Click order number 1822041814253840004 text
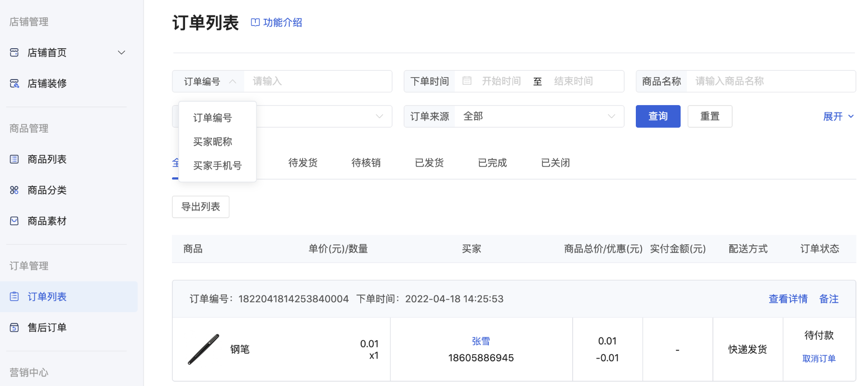The height and width of the screenshot is (386, 868). [294, 299]
